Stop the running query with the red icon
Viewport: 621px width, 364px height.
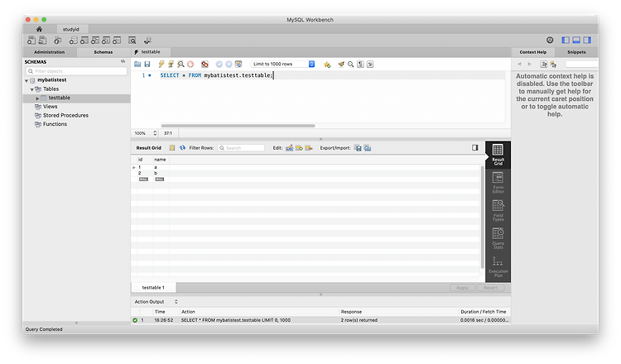190,64
